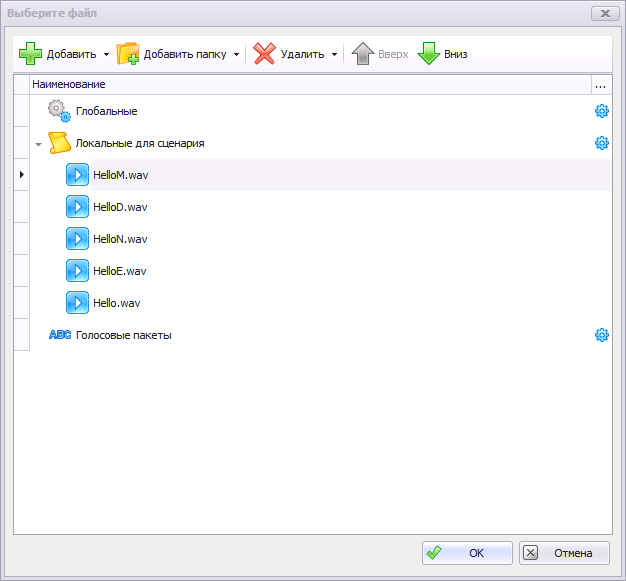
Task: Click the Удалить label
Action: coord(302,54)
